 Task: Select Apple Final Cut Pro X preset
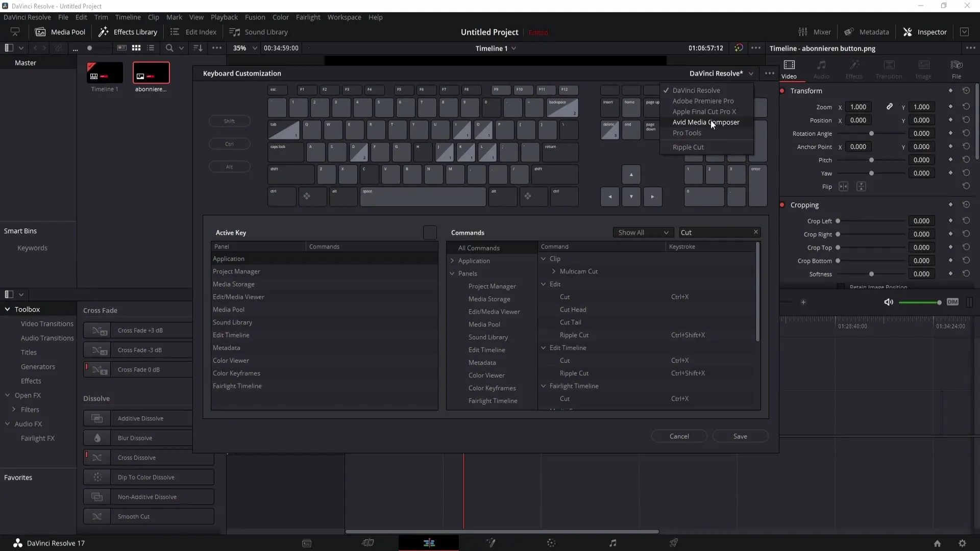[x=704, y=112]
